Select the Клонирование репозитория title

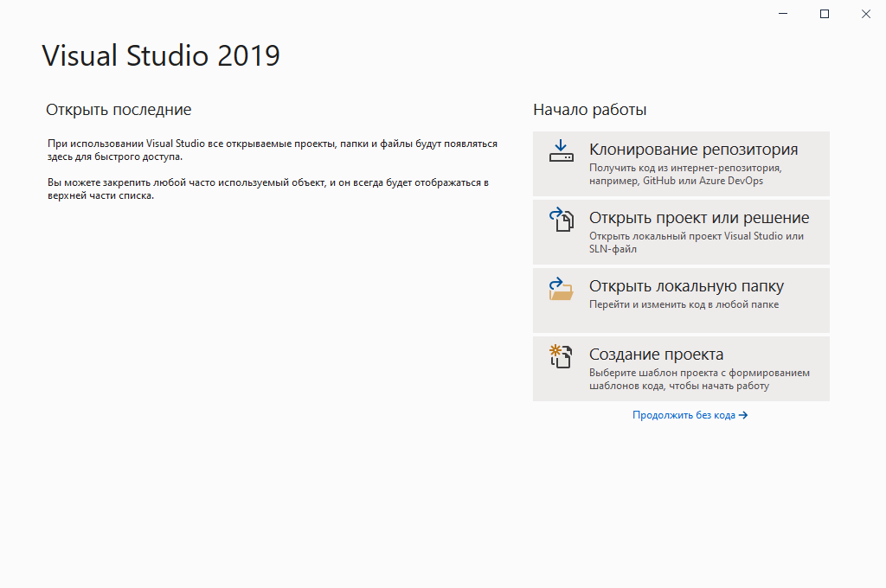click(693, 150)
